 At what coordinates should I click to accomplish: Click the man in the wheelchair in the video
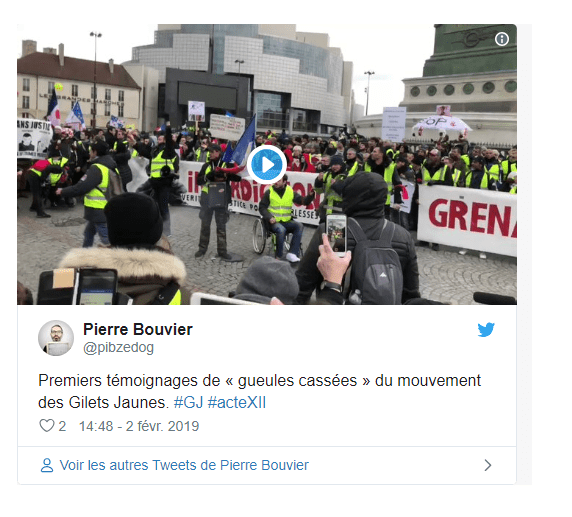point(280,220)
